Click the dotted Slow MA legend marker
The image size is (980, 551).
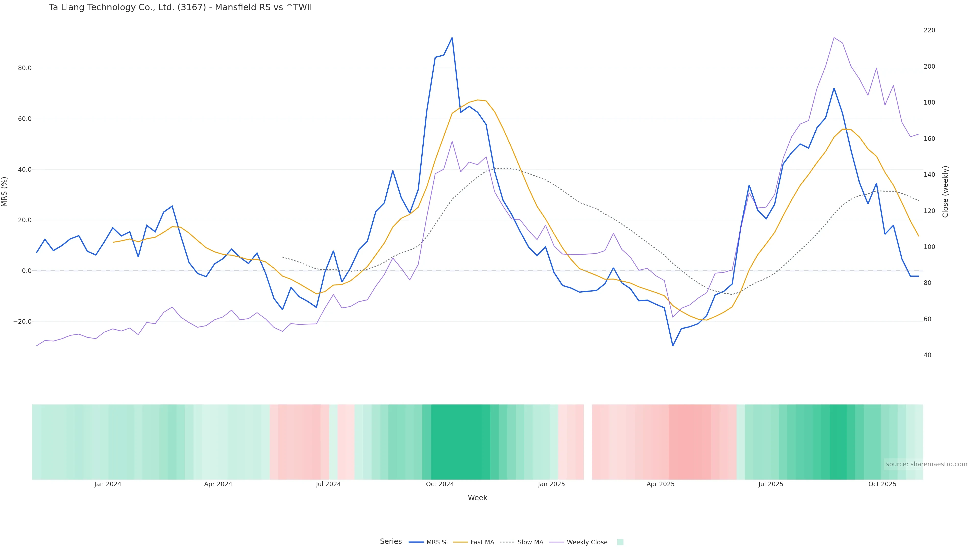507,542
